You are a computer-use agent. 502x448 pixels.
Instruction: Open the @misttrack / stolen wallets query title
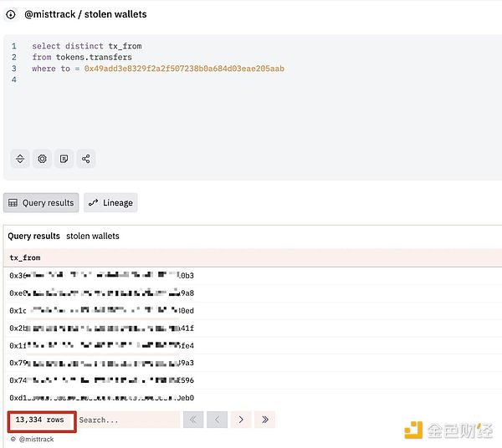pyautogui.click(x=85, y=14)
